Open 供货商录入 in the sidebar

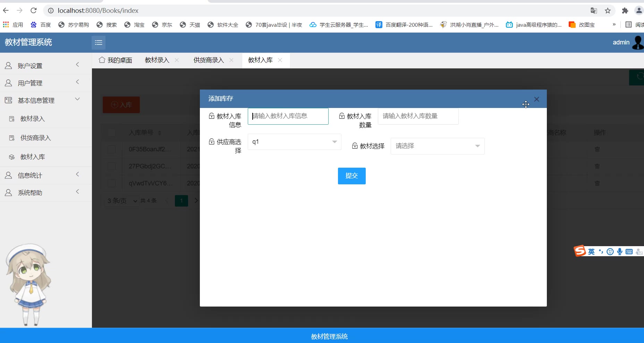click(x=35, y=138)
